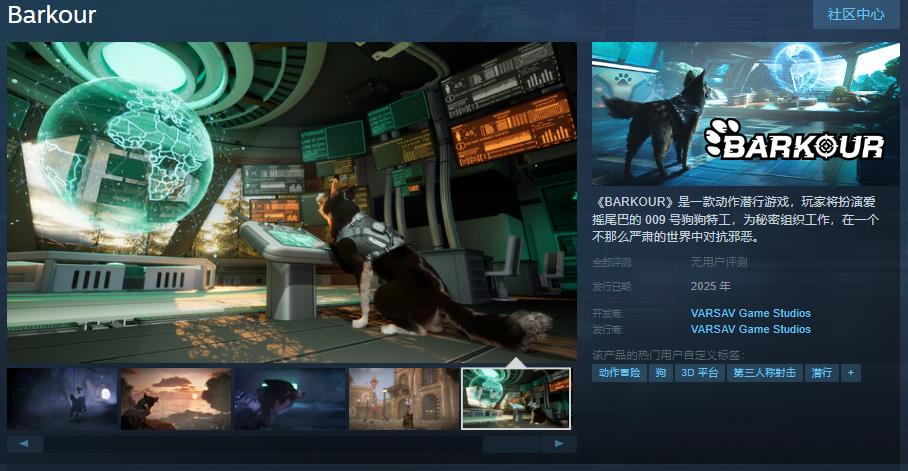Expand tags with the plus button

coord(851,372)
